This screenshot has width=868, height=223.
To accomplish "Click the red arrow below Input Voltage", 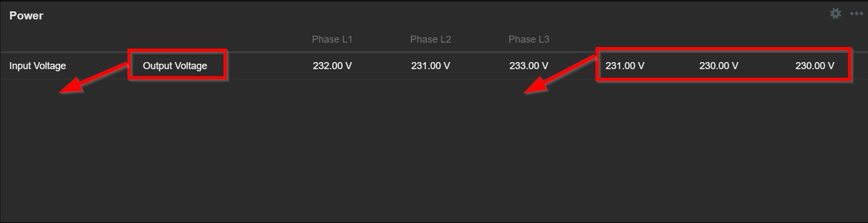I will [81, 84].
